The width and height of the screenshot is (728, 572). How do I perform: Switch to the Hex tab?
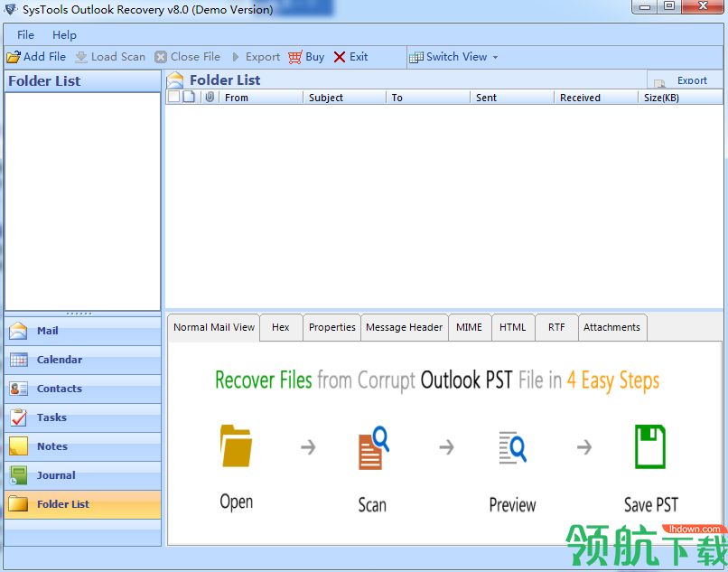click(x=281, y=328)
